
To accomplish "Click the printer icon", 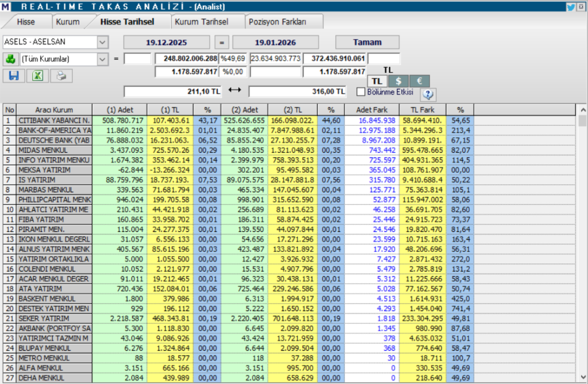I will (61, 76).
